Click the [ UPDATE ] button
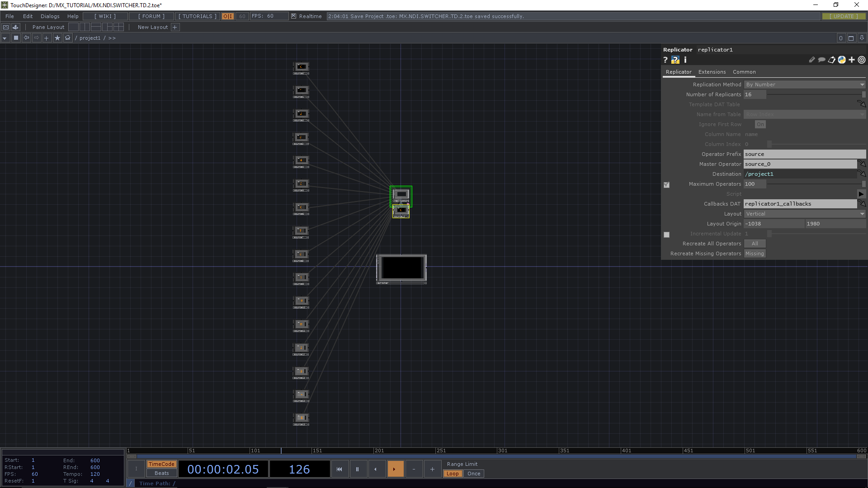 coord(844,16)
